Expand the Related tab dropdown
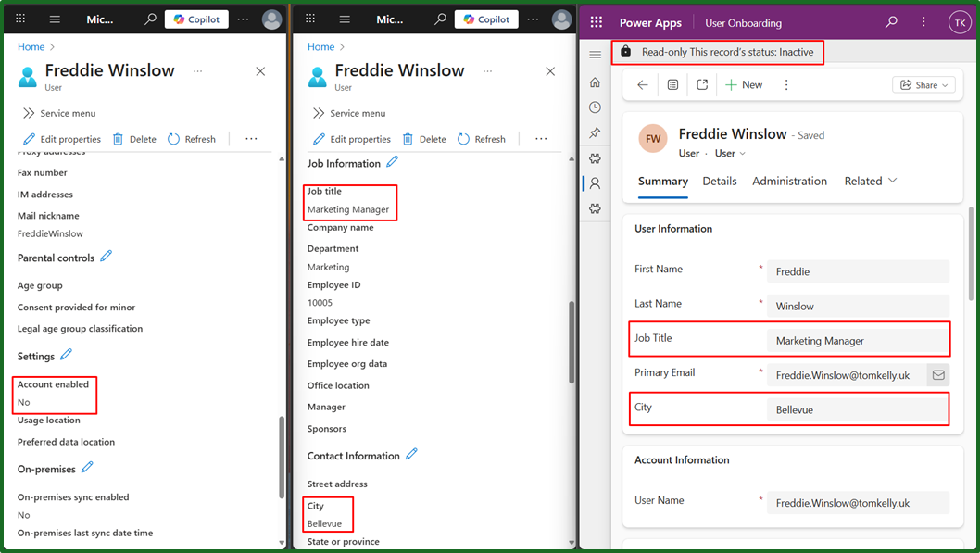 [x=871, y=181]
